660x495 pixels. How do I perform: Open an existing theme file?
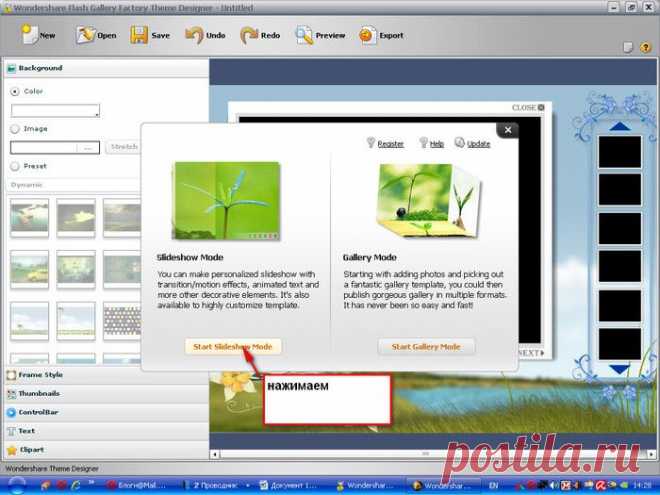(96, 35)
